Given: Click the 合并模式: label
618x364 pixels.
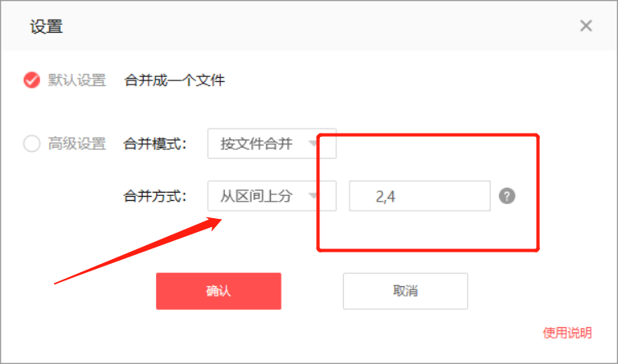Looking at the screenshot, I should pos(154,143).
